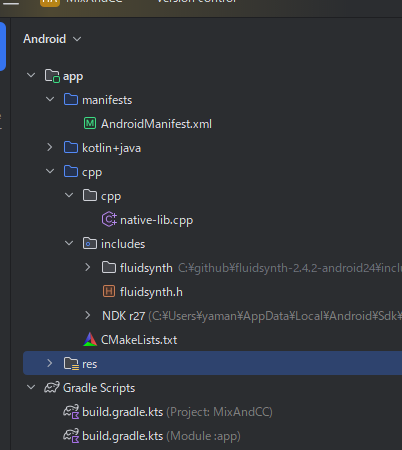The height and width of the screenshot is (450, 402).
Task: Open the hamburger main menu
Action: (x=11, y=3)
